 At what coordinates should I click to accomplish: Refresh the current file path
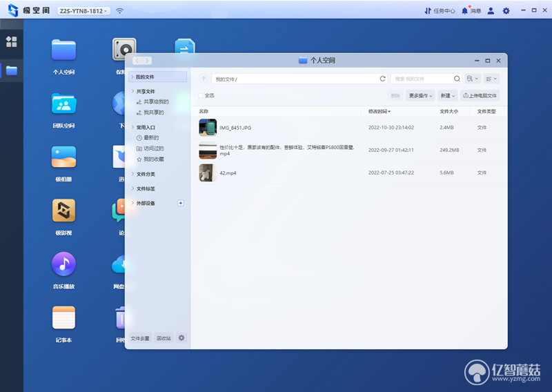click(382, 79)
